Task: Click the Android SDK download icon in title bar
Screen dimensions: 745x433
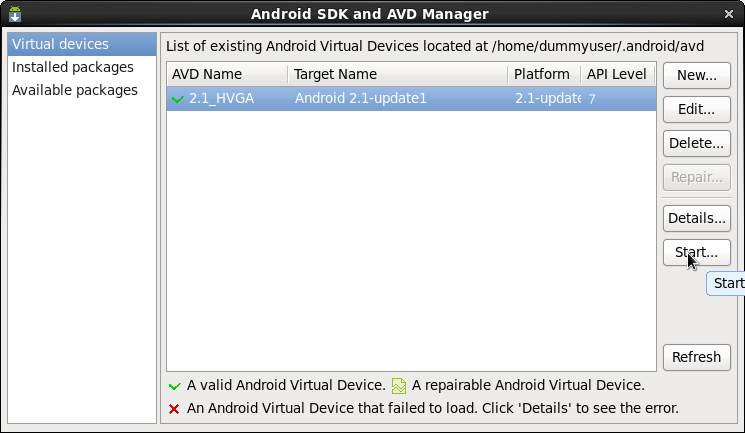Action: (x=15, y=14)
